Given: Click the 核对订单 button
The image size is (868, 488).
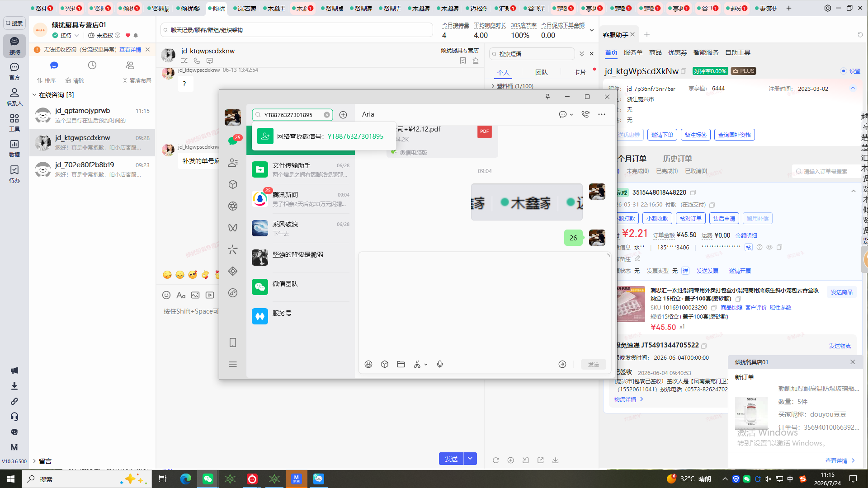Looking at the screenshot, I should tap(691, 219).
